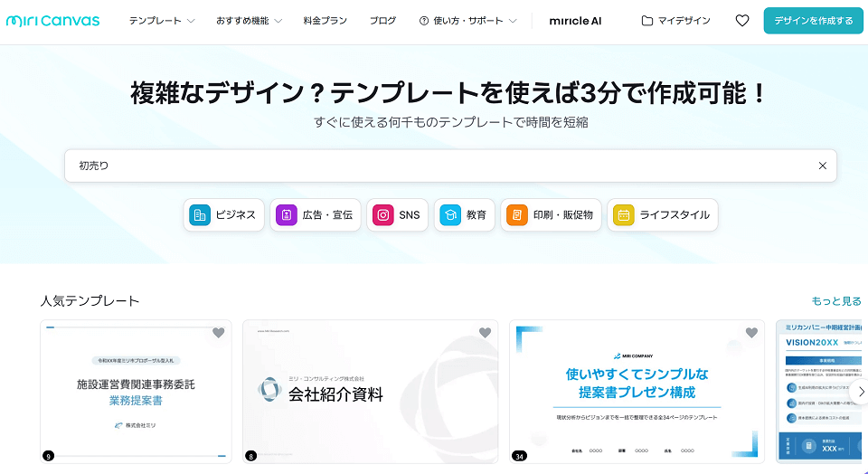
Task: Open the 料金プラン menu item
Action: pos(326,21)
